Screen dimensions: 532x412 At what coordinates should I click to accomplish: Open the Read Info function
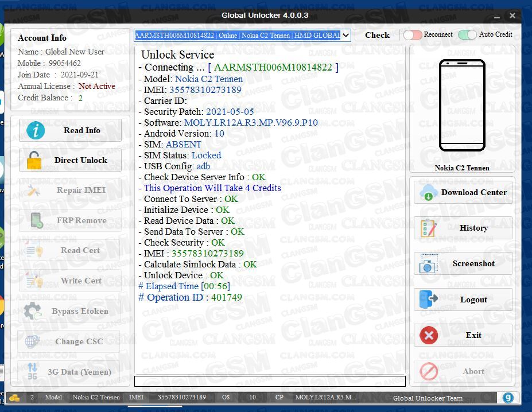70,130
